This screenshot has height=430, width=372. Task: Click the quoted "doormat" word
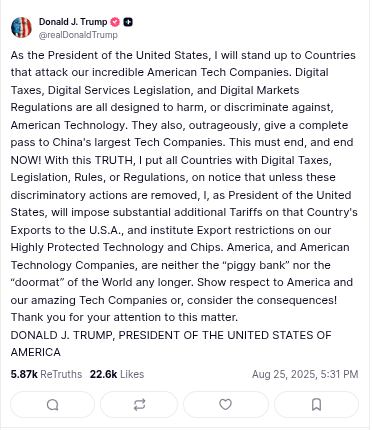[x=37, y=282]
